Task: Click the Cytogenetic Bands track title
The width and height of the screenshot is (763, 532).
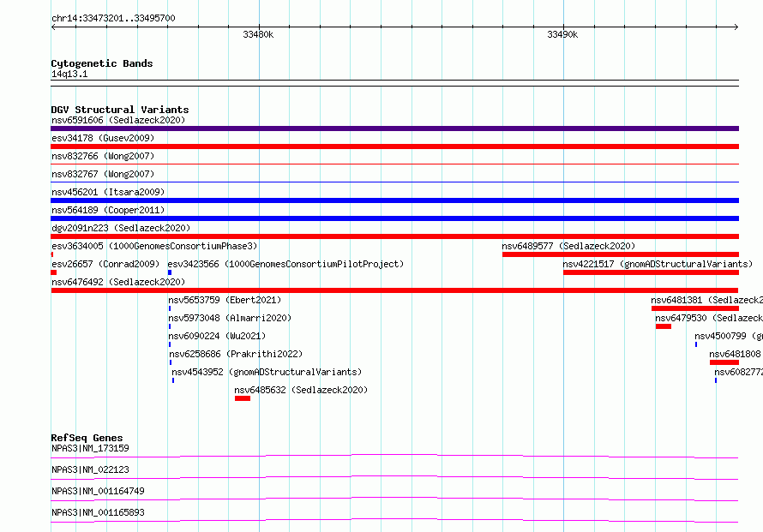Action: pos(102,63)
